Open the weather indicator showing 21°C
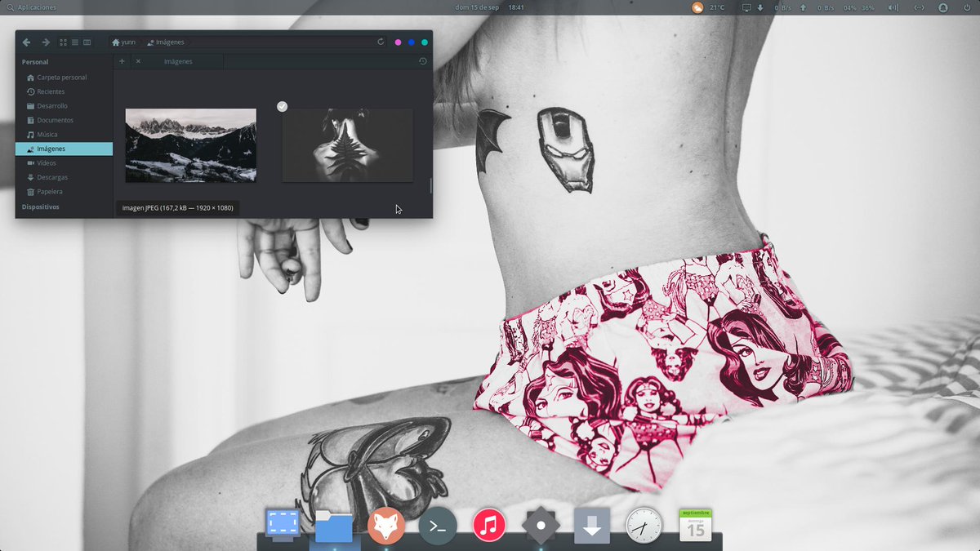 coord(708,7)
